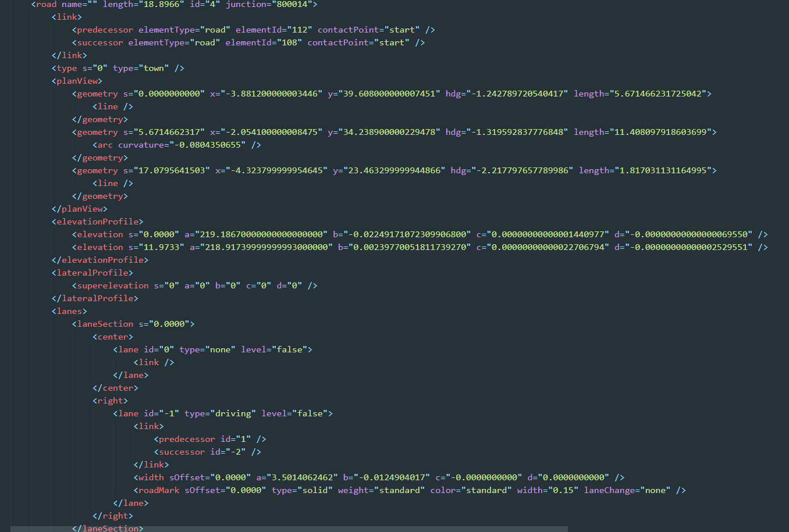Screen dimensions: 789x532
Task: Place cursor on the opening planView tag
Action: tap(77, 81)
